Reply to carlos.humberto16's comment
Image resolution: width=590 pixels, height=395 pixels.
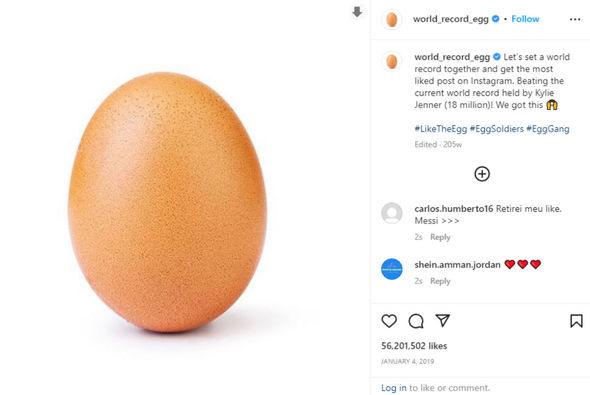pos(440,237)
